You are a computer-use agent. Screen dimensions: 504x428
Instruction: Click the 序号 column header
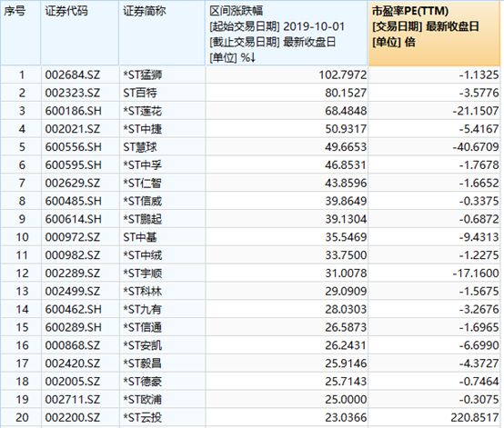point(21,34)
